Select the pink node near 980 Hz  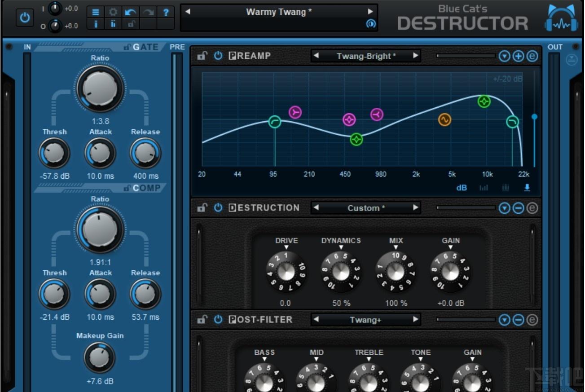(x=377, y=115)
